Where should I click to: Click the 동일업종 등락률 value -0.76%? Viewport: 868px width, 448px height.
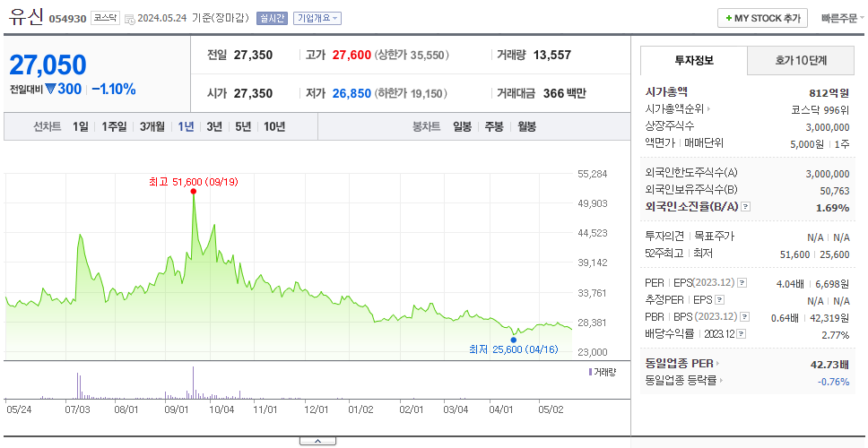click(x=833, y=382)
